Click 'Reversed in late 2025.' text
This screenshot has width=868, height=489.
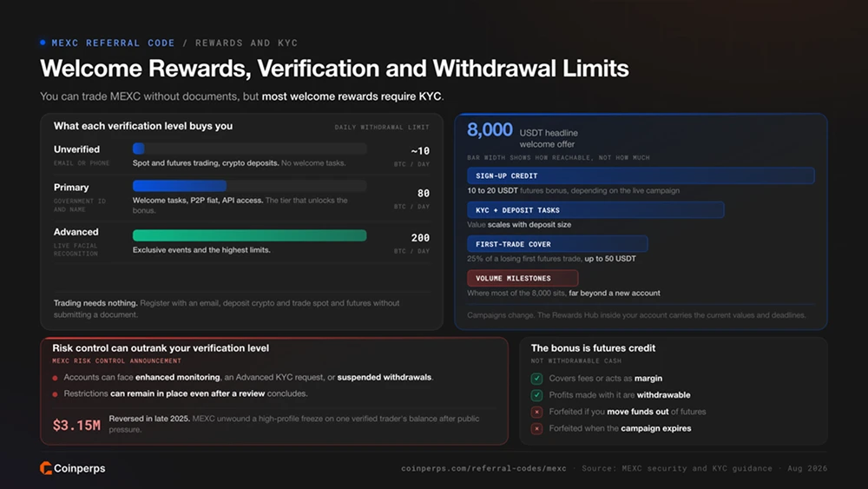pyautogui.click(x=149, y=418)
